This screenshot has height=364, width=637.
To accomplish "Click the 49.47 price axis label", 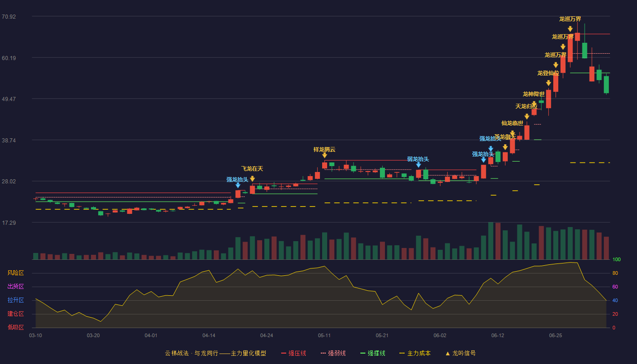I will coord(9,99).
